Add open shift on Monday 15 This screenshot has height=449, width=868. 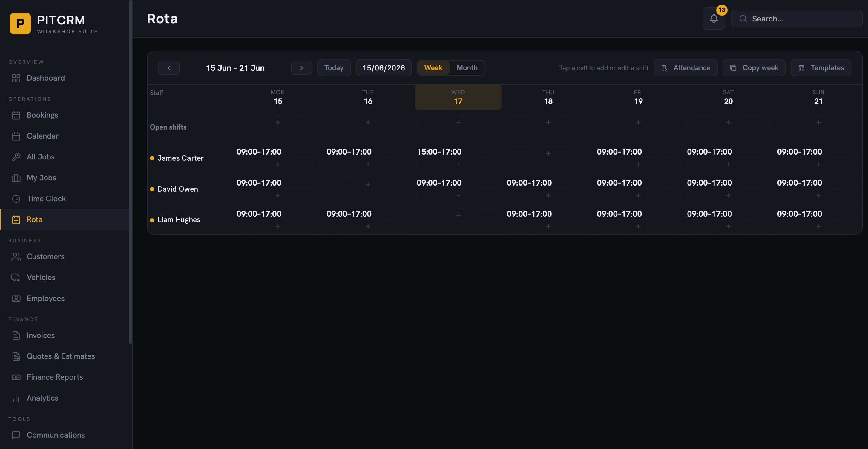point(278,122)
